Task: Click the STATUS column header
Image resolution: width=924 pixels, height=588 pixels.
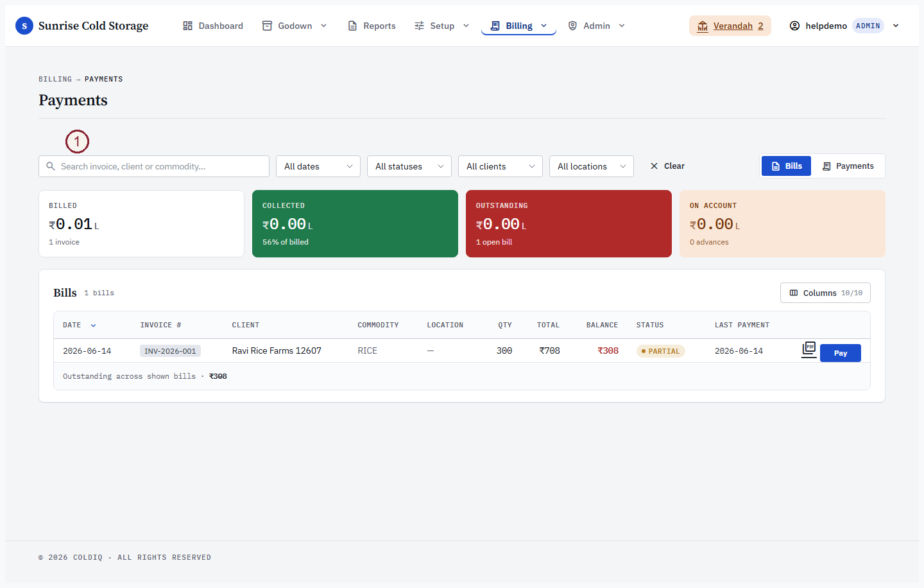Action: tap(650, 325)
